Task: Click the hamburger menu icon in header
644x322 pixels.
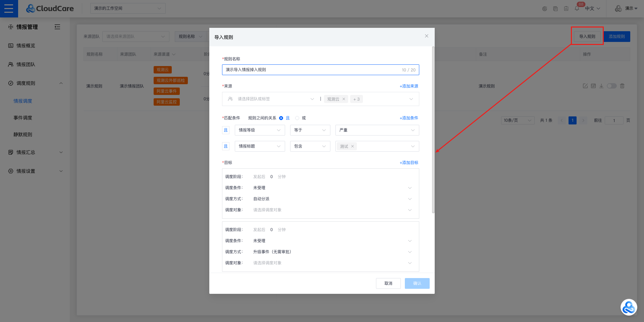Action: pos(9,9)
